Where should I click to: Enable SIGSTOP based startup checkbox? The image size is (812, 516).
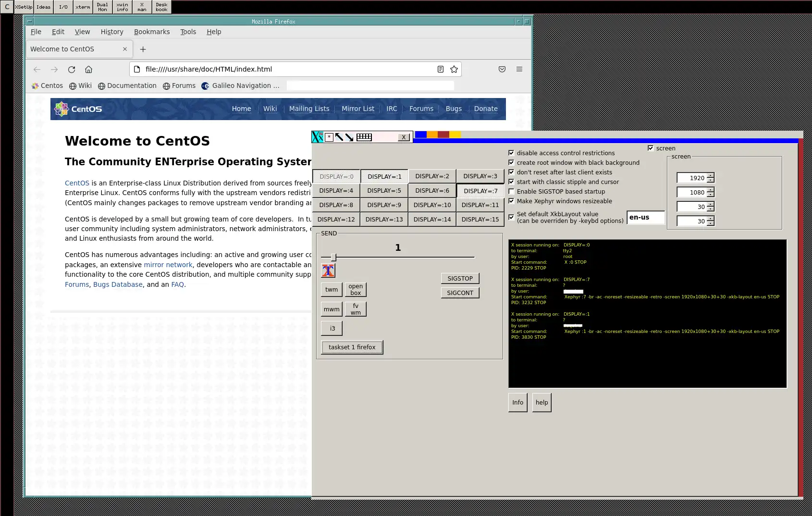[511, 191]
